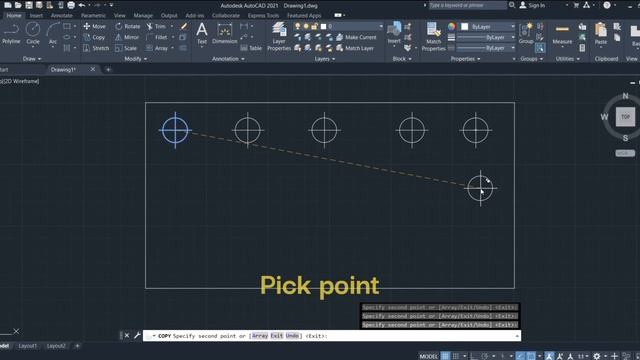Expand the Block panel
The image size is (640, 360).
point(402,59)
